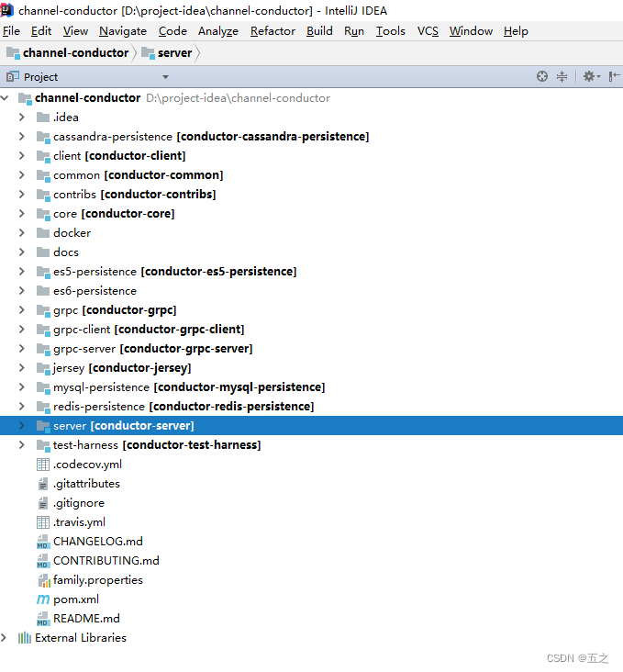This screenshot has width=623, height=672.
Task: Open the Refactor menu
Action: (273, 31)
